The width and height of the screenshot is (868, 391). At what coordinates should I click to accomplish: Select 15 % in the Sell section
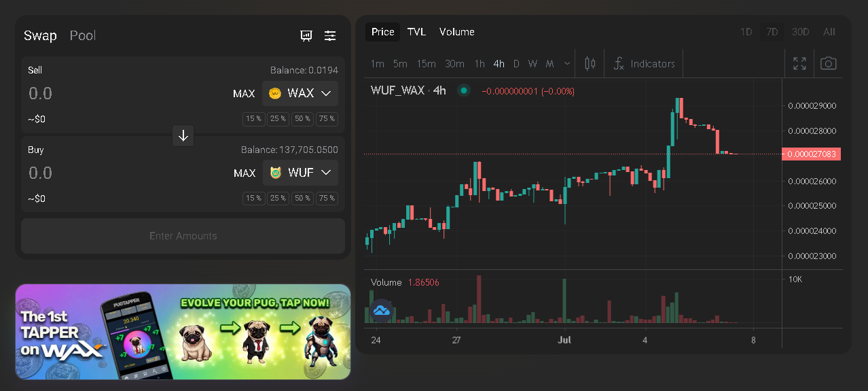[253, 118]
